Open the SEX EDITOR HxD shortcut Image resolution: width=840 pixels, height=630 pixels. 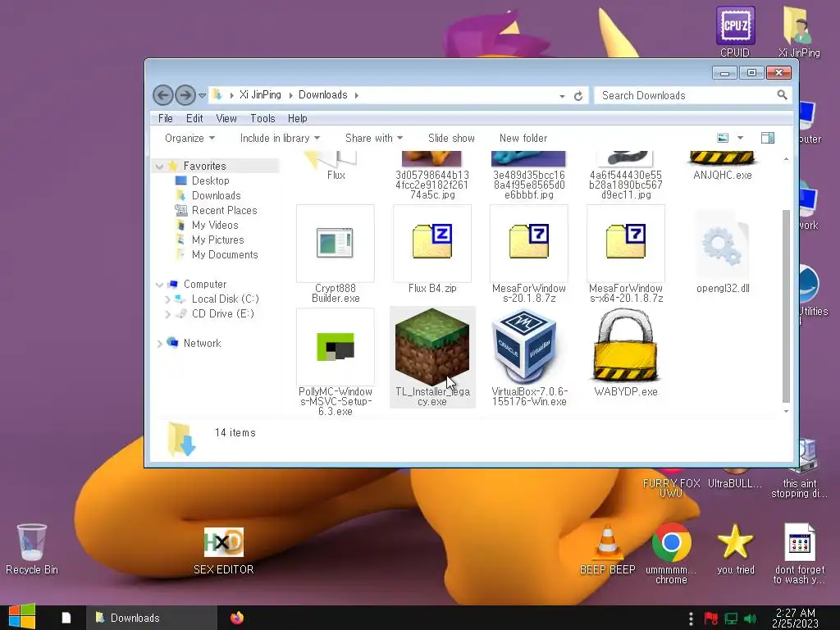click(223, 551)
